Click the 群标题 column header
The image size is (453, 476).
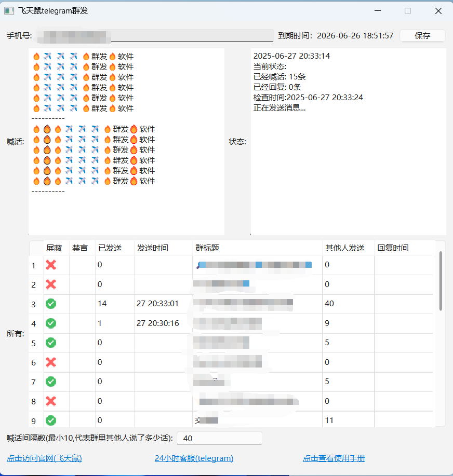(x=207, y=248)
